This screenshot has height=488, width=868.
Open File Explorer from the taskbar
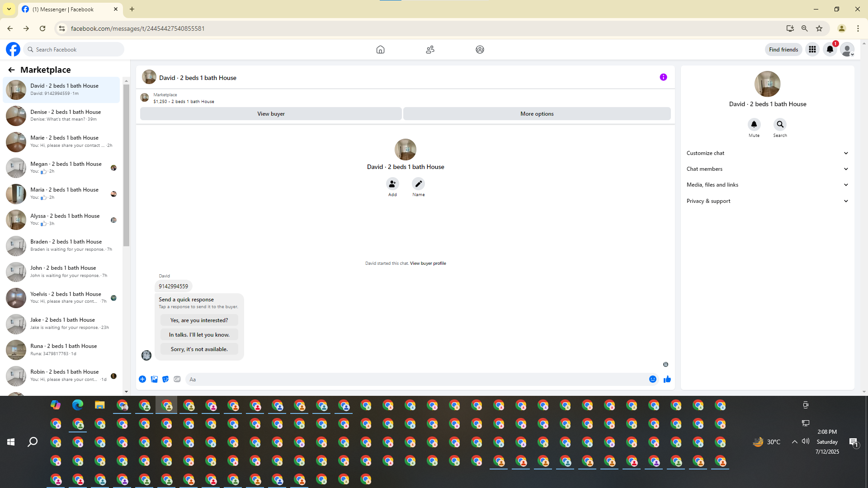[99, 405]
